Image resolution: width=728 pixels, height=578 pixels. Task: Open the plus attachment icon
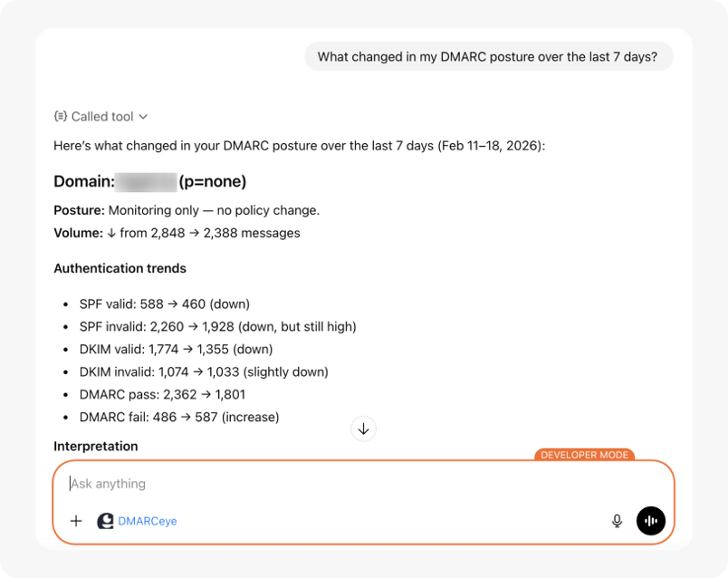point(76,521)
